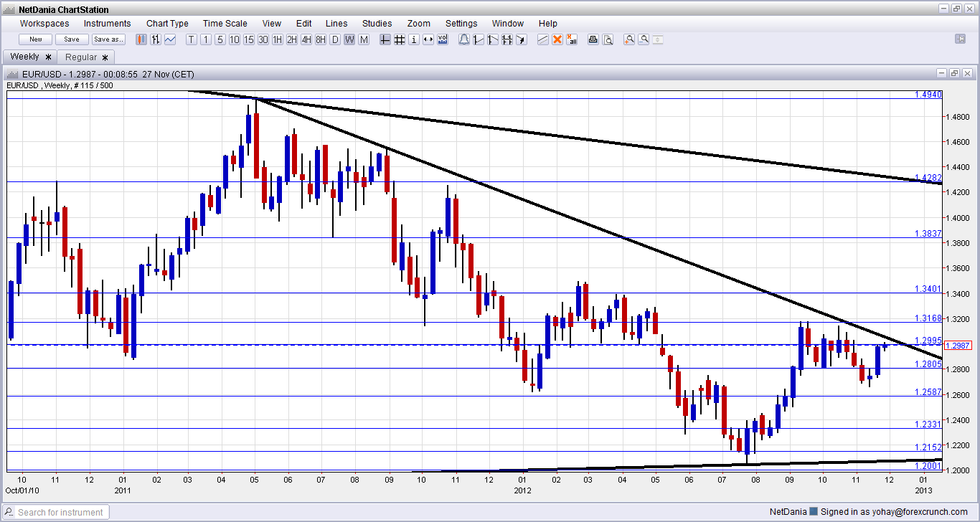
Task: Enable the crosshair cursor tool
Action: tap(385, 39)
